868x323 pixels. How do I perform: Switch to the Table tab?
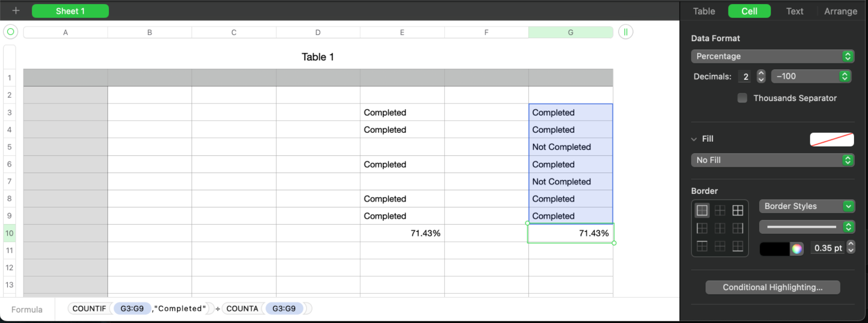[x=704, y=11]
